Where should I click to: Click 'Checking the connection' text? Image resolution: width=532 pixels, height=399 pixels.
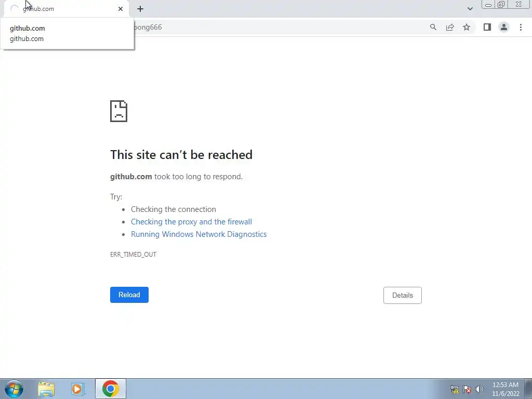174,209
